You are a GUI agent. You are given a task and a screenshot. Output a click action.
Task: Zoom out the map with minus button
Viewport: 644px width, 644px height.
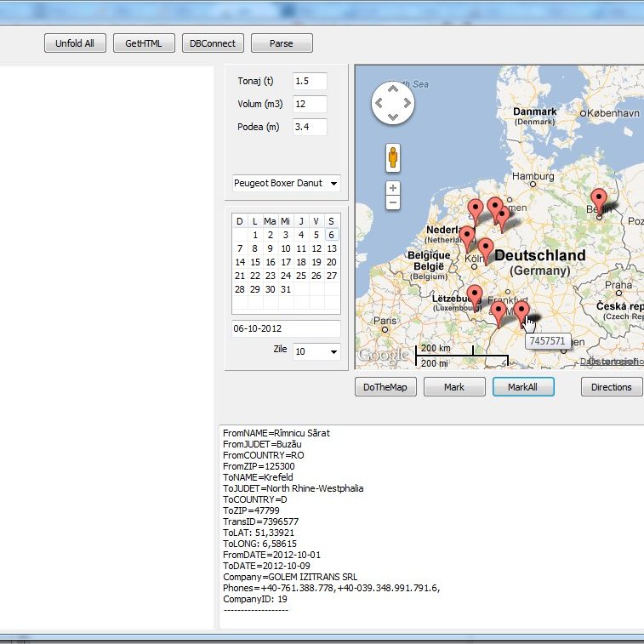(392, 202)
